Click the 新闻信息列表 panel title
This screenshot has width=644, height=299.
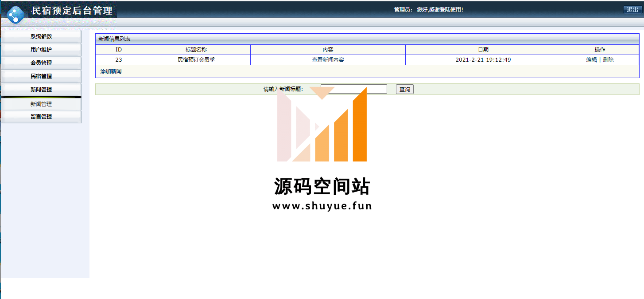[114, 39]
